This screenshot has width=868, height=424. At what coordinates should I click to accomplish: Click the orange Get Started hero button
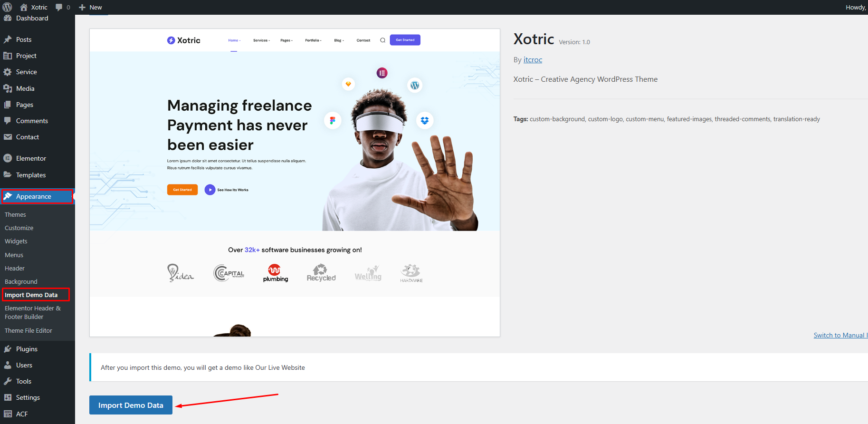182,190
